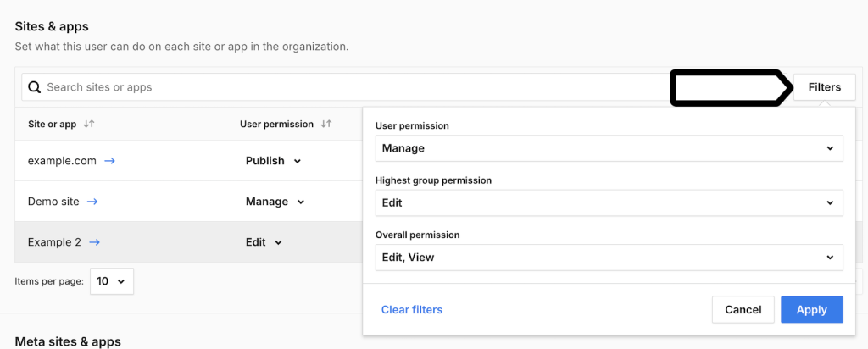Select the example.com site name
This screenshot has width=868, height=349.
[62, 161]
